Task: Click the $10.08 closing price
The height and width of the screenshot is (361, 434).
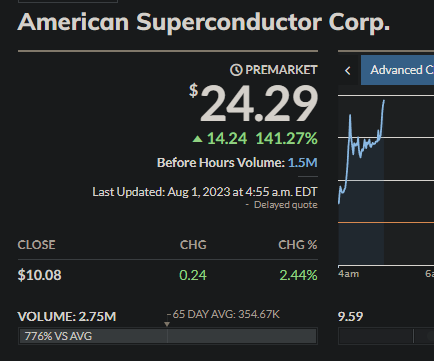Action: pos(39,275)
